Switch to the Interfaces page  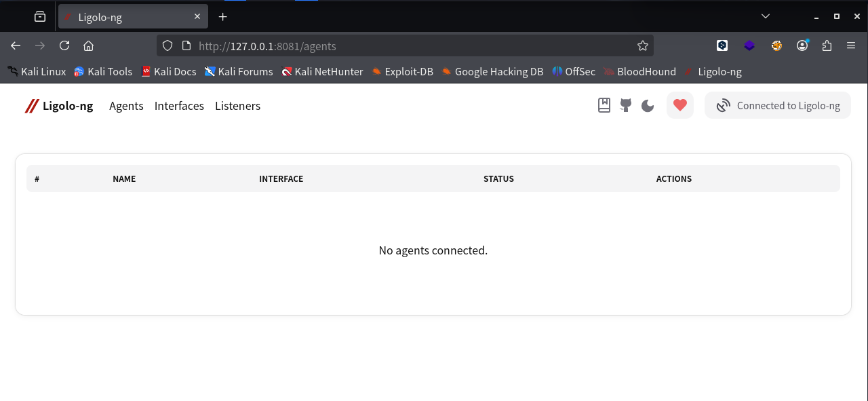pos(179,106)
